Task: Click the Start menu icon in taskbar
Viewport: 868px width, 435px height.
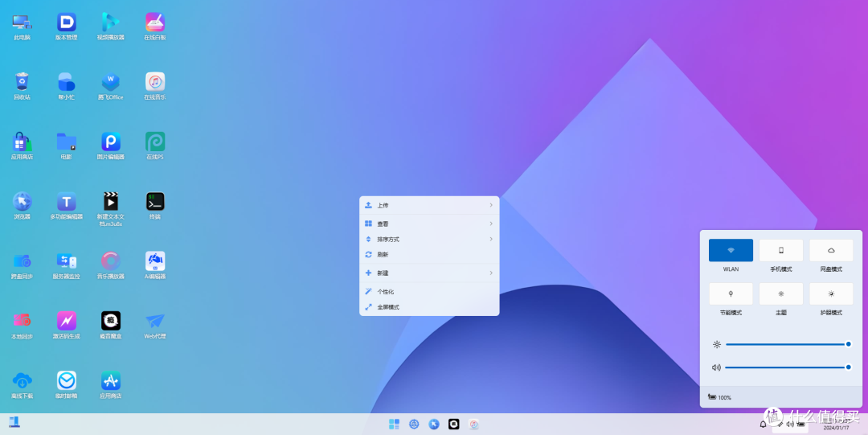Action: pos(394,425)
